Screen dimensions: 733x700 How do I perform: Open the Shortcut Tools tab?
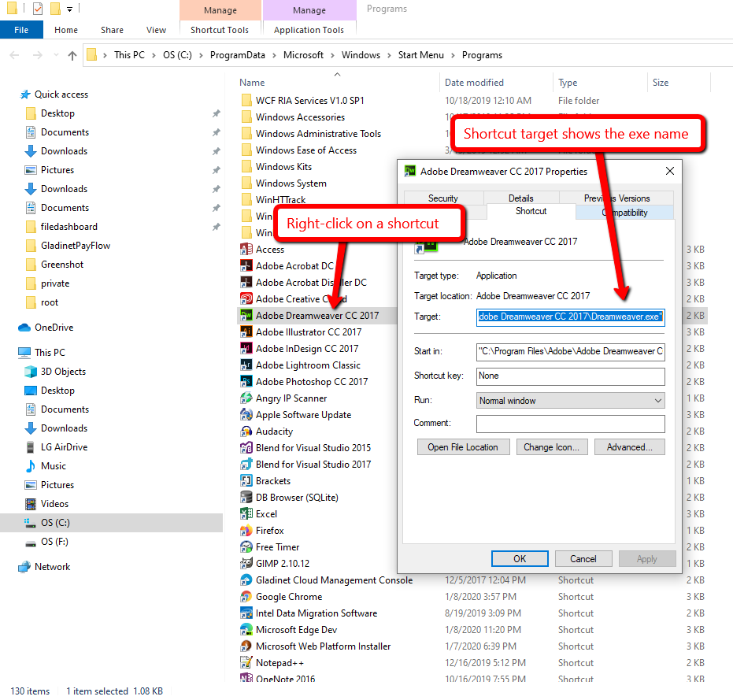(x=220, y=30)
